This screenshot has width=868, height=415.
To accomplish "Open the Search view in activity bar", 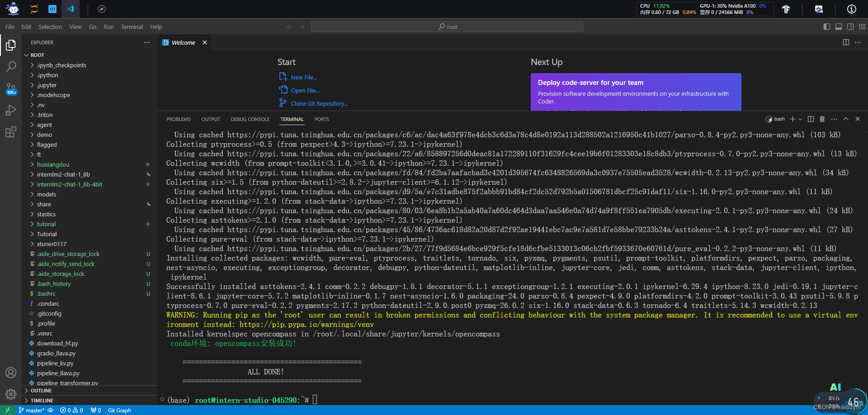I will (11, 66).
